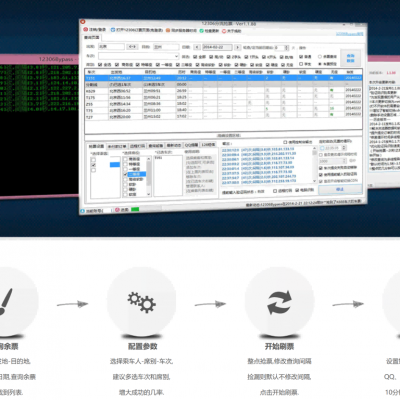Click the 注销/登录 toolbar icon
Image resolution: width=400 pixels, height=400 pixels.
pos(85,29)
